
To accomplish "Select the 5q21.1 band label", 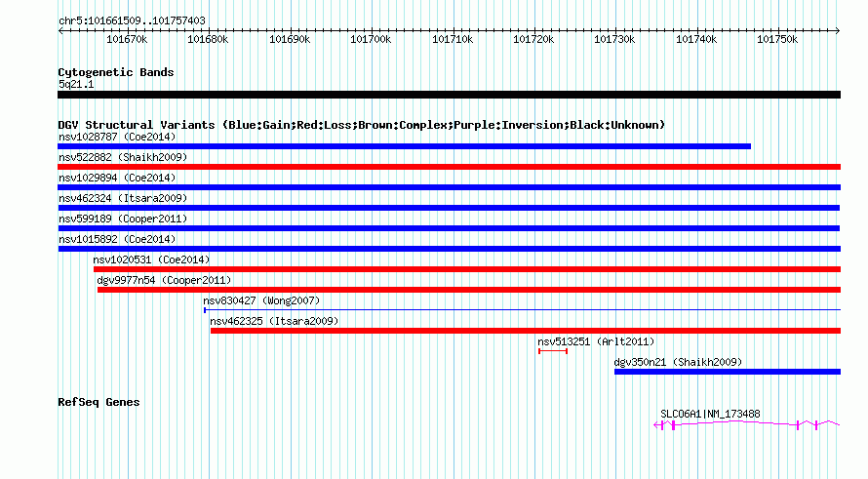I will 76,84.
